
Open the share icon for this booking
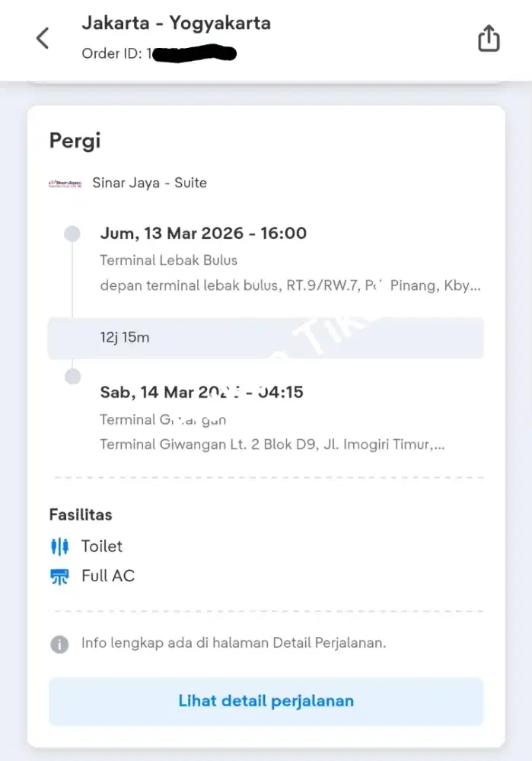488,37
